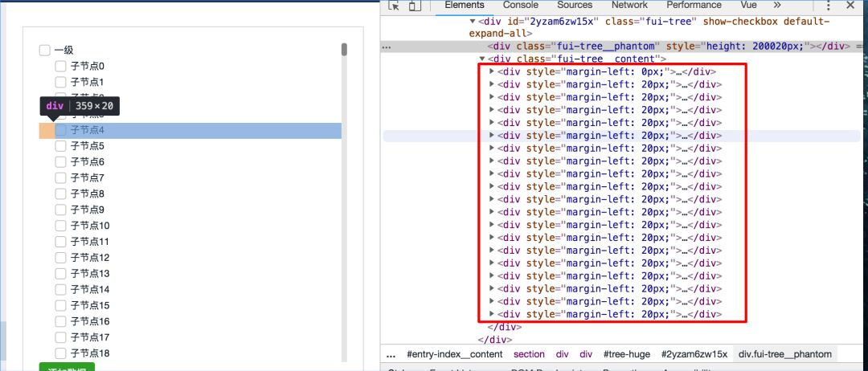Collapse the fui-tree__content div

coord(482,59)
